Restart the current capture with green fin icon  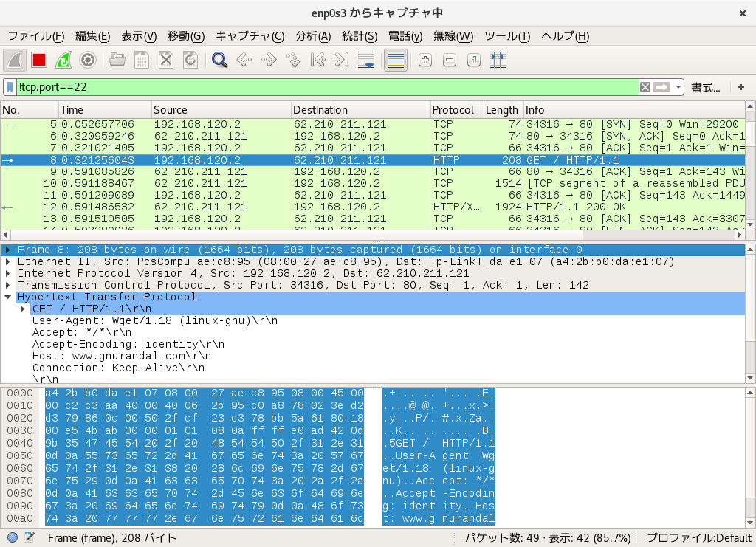(x=64, y=60)
